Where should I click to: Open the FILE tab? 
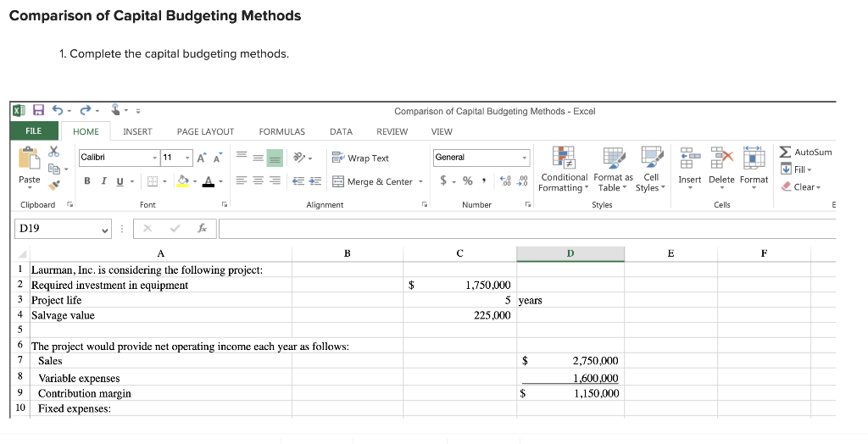tap(34, 130)
